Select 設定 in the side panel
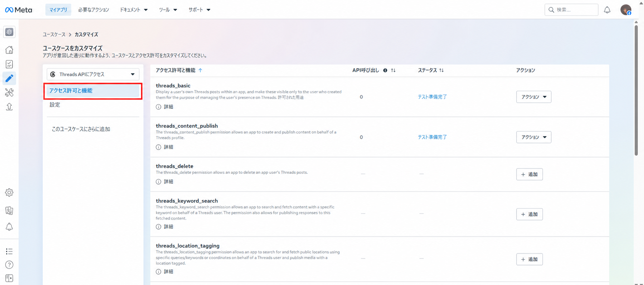 point(55,105)
